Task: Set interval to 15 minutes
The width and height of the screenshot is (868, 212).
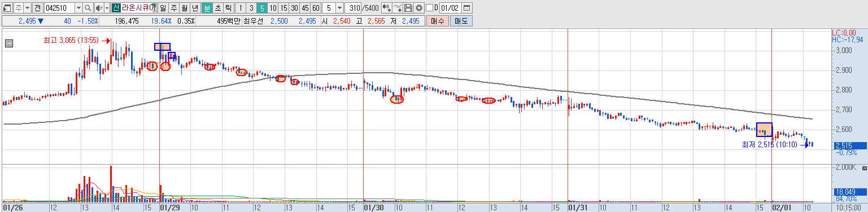Action: (283, 8)
